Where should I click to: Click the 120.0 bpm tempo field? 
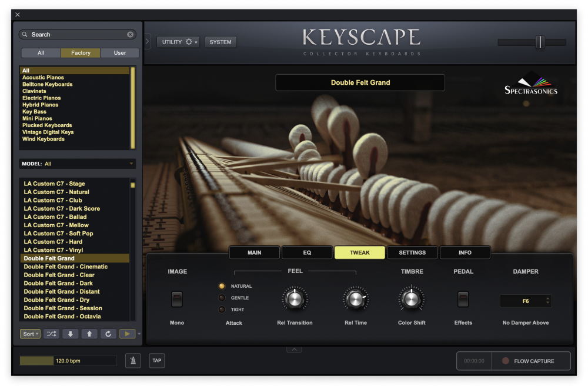pos(68,361)
